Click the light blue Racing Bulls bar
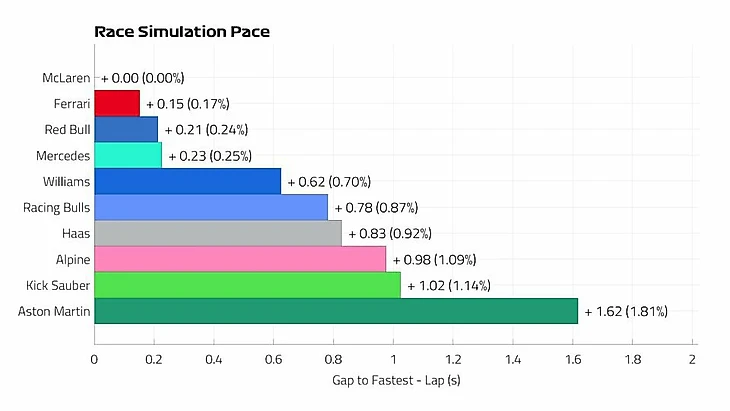Viewport: 730px width, 411px height. point(211,207)
